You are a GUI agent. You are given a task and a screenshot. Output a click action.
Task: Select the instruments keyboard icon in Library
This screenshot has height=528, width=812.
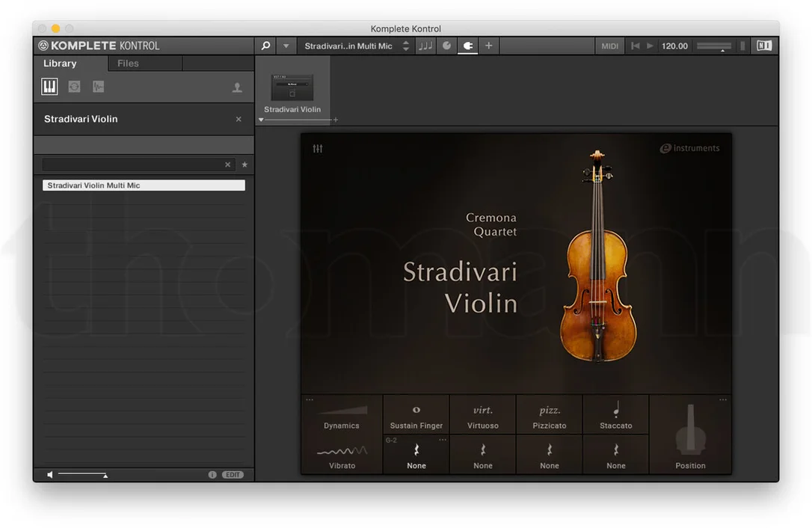coord(49,87)
